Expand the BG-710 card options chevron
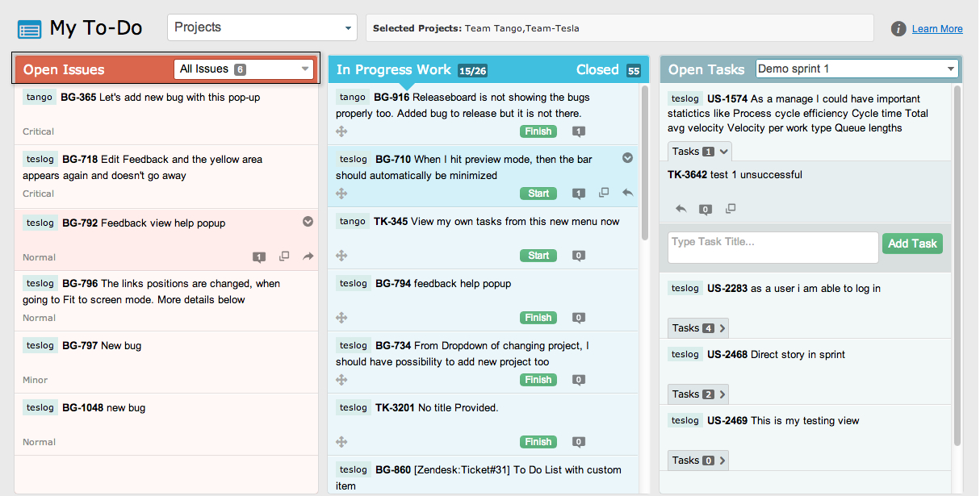The image size is (980, 496). click(x=628, y=158)
